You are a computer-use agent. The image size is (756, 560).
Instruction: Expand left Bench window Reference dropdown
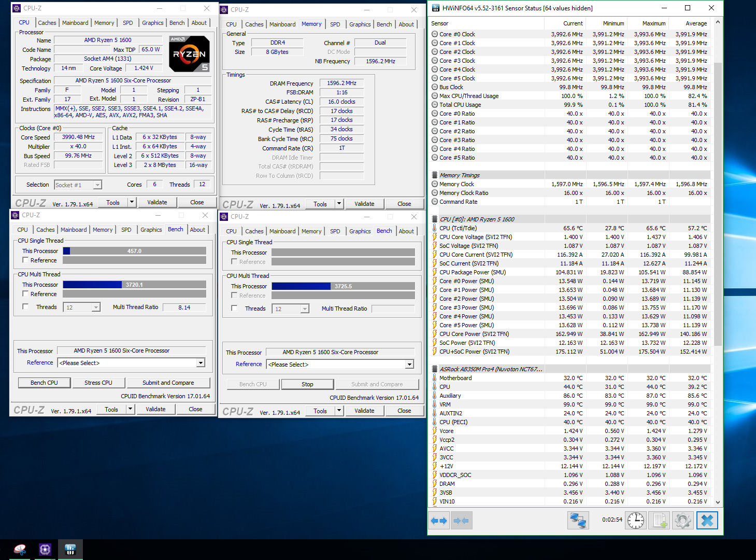201,363
